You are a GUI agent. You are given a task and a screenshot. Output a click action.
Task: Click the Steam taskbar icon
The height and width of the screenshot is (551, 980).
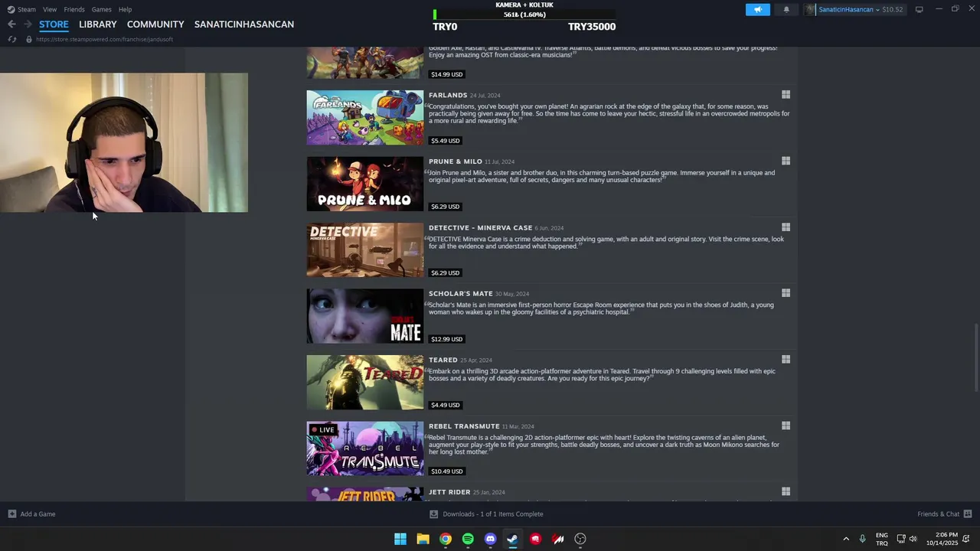tap(513, 539)
